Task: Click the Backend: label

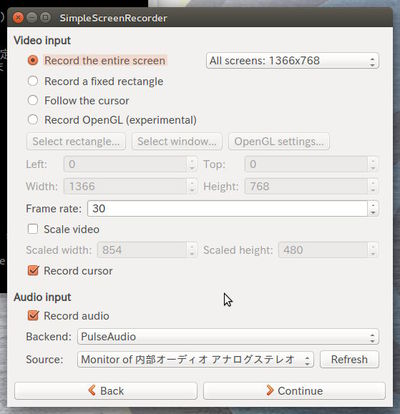Action: 49,337
